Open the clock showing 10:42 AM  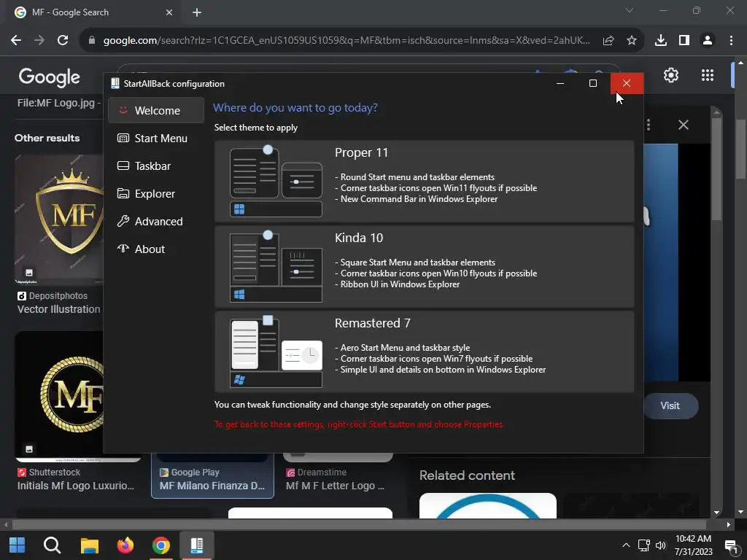[x=693, y=545]
